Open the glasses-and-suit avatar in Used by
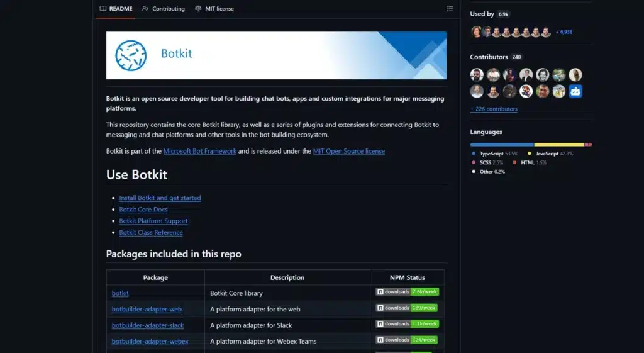644x353 pixels. (487, 31)
